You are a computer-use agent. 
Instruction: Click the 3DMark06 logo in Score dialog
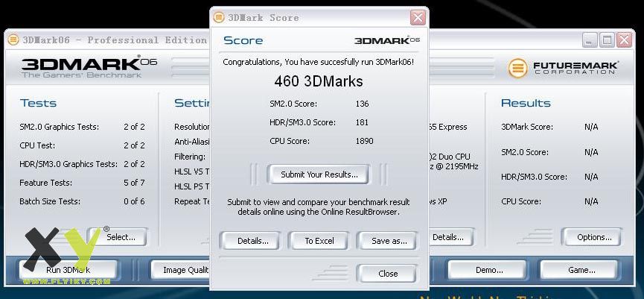click(387, 40)
